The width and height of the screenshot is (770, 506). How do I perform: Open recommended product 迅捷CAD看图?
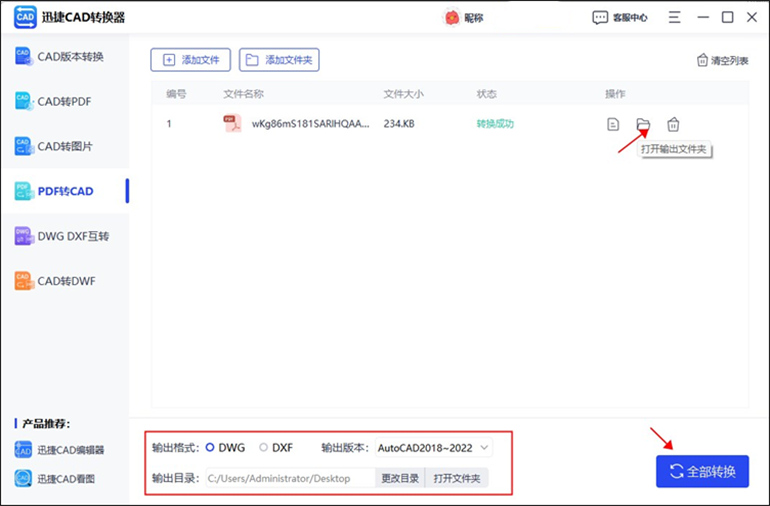coord(54,478)
